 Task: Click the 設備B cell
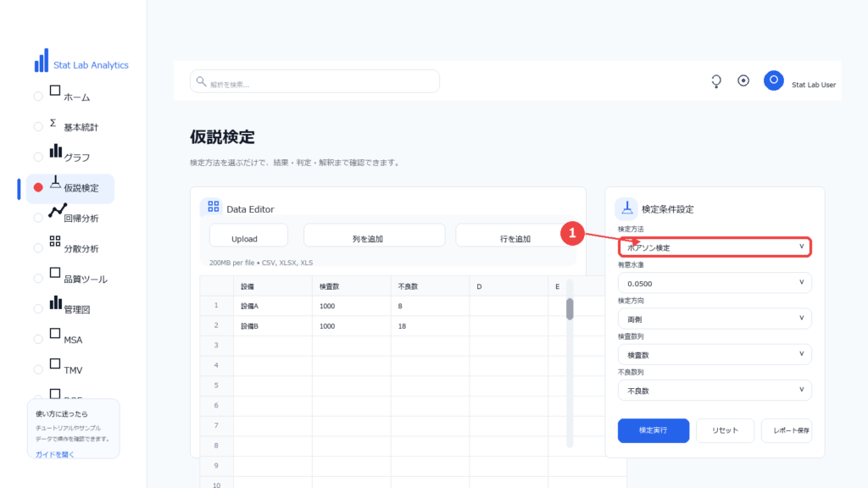(x=272, y=326)
